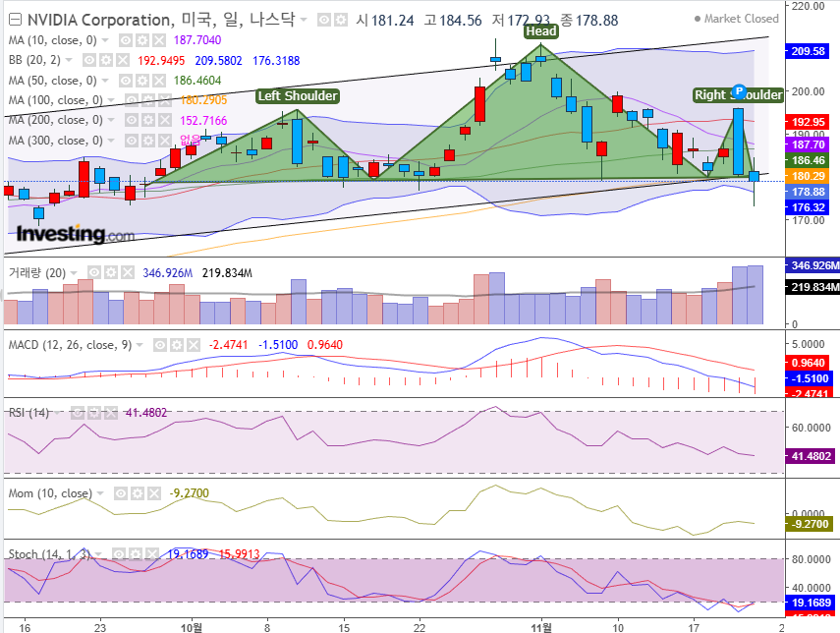Open Mom (10, close) settings gear
The width and height of the screenshot is (840, 633).
pos(138,493)
